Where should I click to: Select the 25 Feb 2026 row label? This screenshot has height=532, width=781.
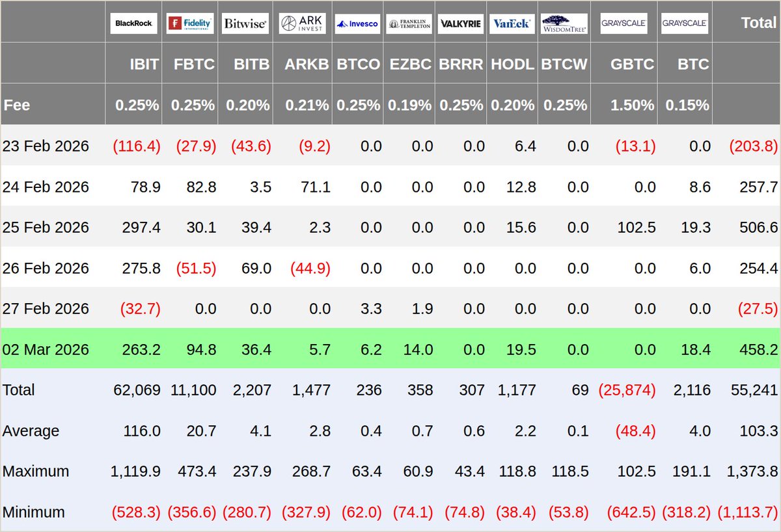pos(46,227)
